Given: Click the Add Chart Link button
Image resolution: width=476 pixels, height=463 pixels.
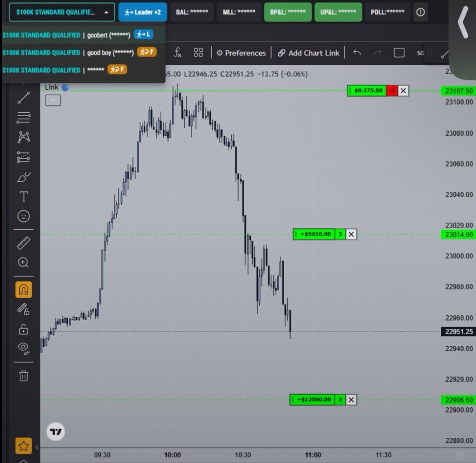Looking at the screenshot, I should (x=308, y=53).
